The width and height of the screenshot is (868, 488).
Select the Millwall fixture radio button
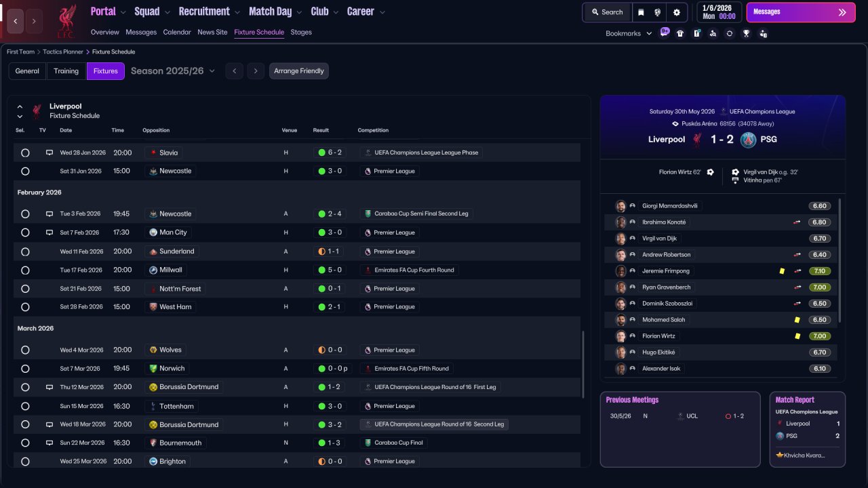click(25, 270)
